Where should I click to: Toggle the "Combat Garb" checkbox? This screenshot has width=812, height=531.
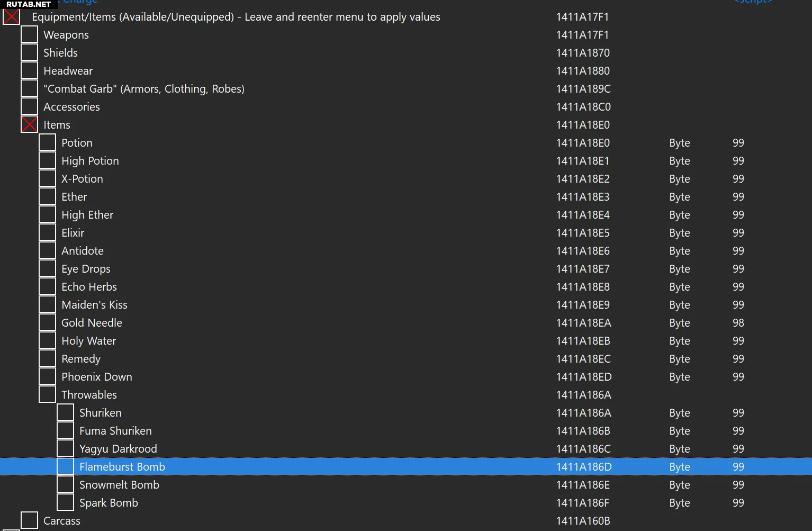(x=29, y=89)
